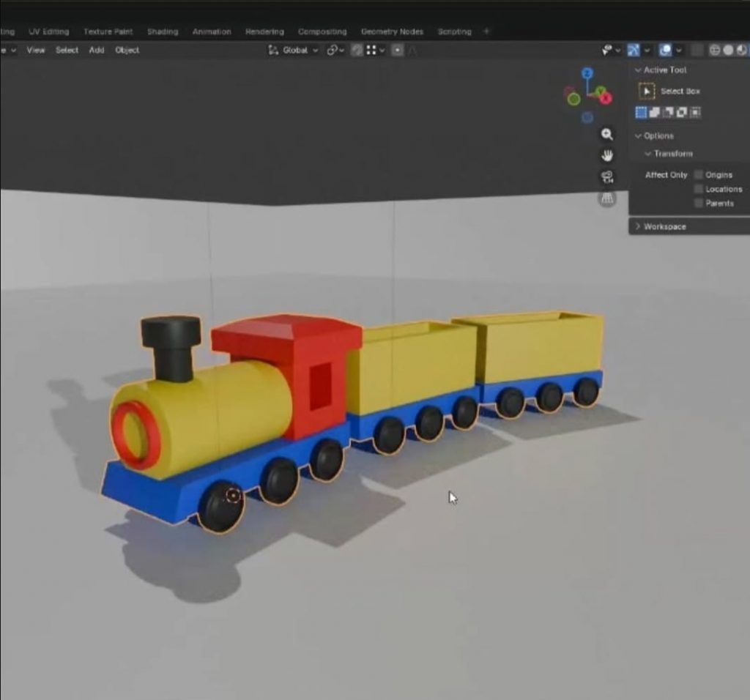Screen dimensions: 750x700
Task: Expand the Workspace panel
Action: pyautogui.click(x=664, y=227)
